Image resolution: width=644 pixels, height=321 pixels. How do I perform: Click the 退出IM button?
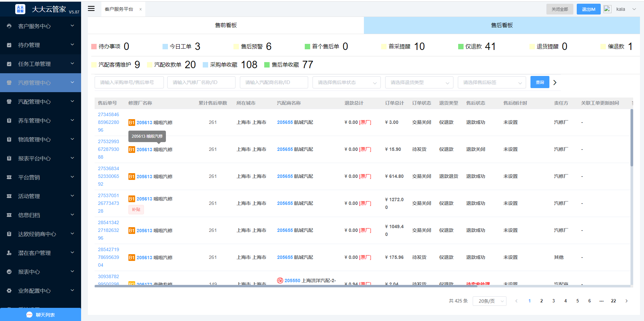pyautogui.click(x=589, y=9)
